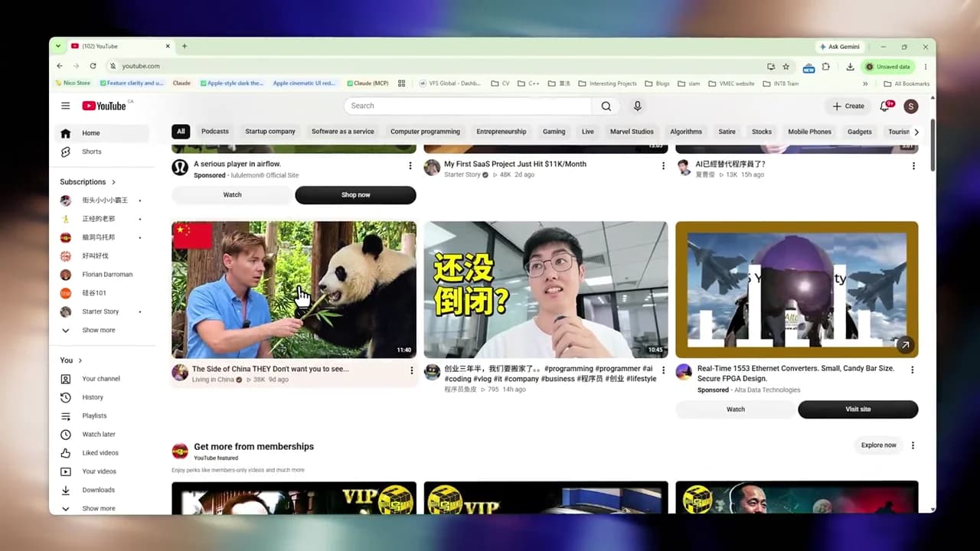This screenshot has height=551, width=980.
Task: Select Home in sidebar
Action: (x=103, y=133)
